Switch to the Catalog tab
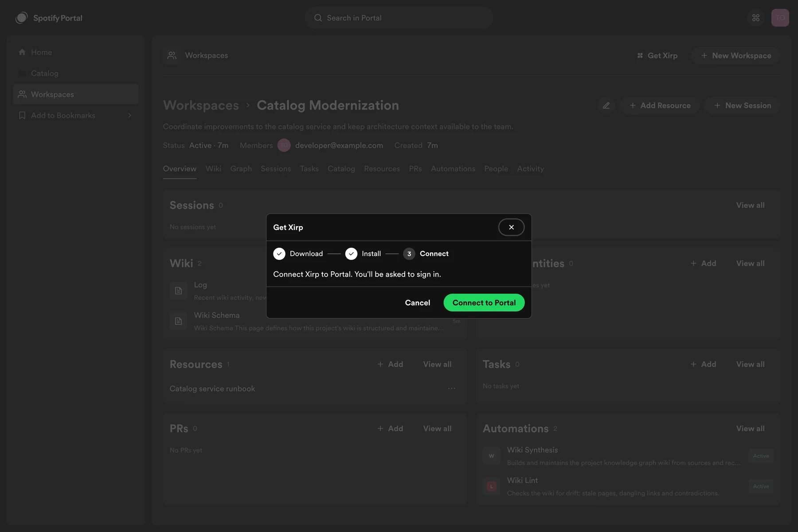Viewport: 798px width, 532px height. (341, 169)
